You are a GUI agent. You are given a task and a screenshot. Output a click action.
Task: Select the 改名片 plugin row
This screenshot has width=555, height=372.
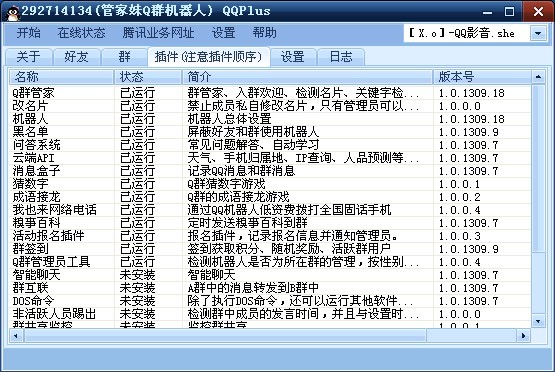270,106
